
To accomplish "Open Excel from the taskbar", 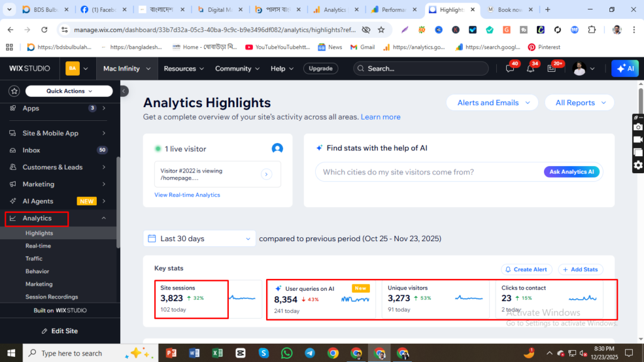I will coord(217,353).
